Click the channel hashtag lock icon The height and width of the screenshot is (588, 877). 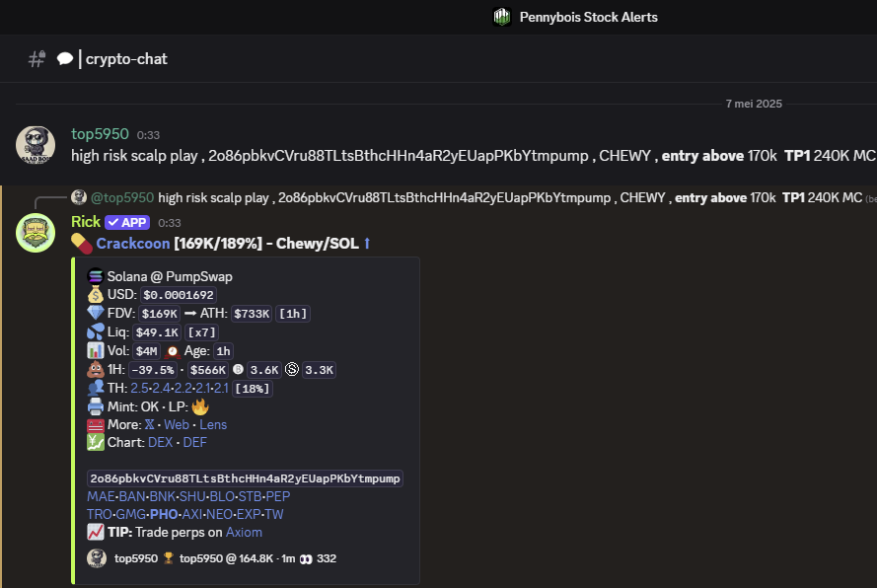[37, 59]
